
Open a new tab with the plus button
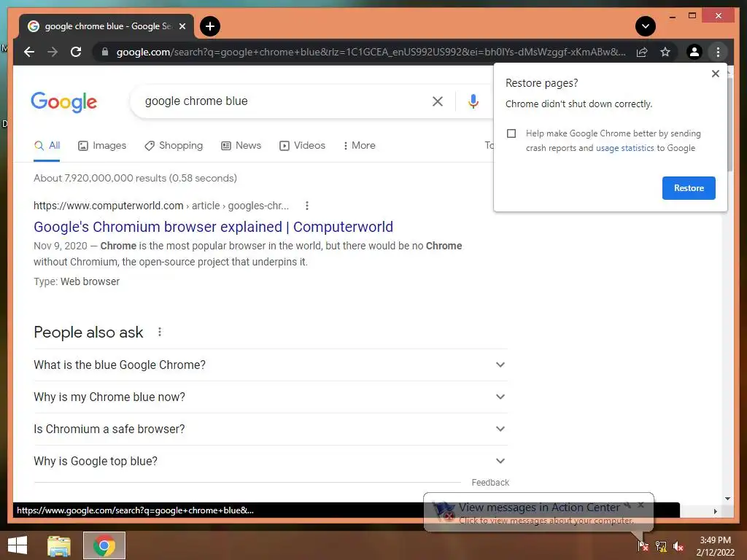pyautogui.click(x=210, y=26)
